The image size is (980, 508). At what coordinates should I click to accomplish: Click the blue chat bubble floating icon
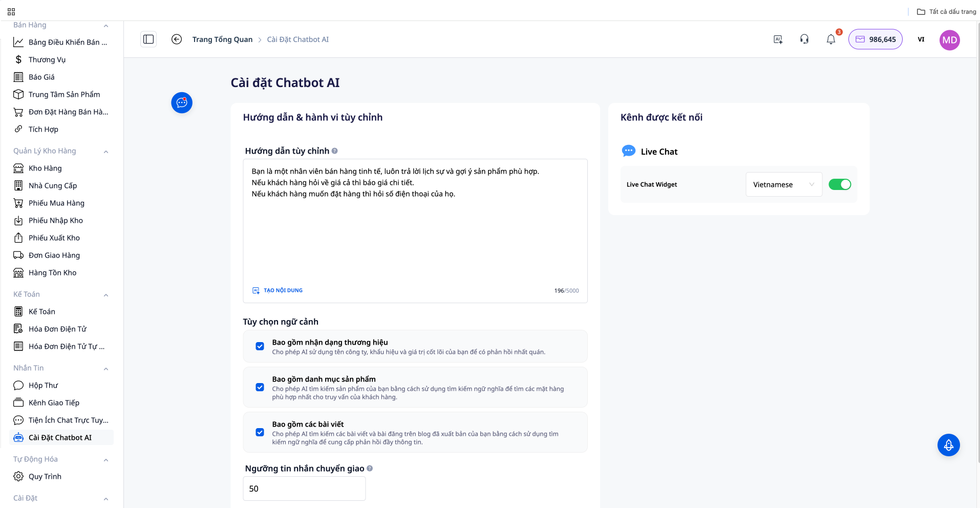[182, 103]
